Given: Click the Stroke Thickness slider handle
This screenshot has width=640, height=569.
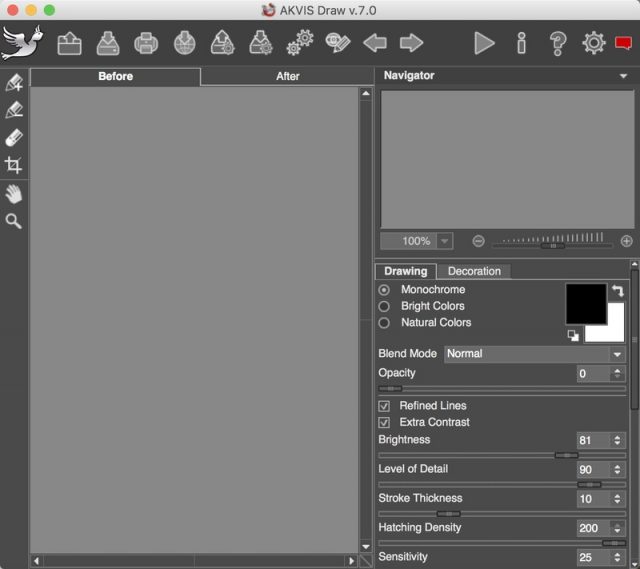Looking at the screenshot, I should [449, 513].
